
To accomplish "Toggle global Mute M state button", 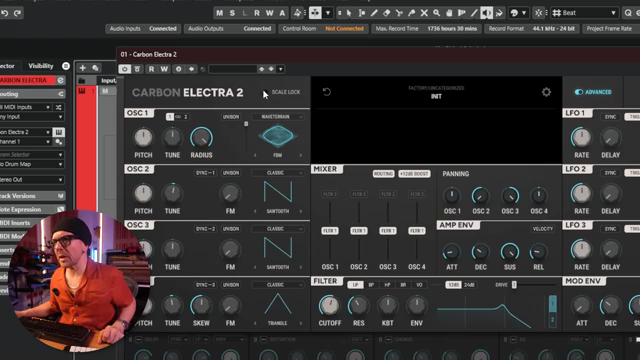I will pyautogui.click(x=220, y=13).
